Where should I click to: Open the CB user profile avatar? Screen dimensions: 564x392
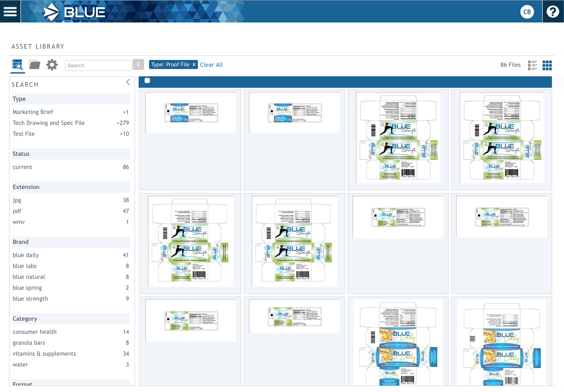(x=527, y=12)
